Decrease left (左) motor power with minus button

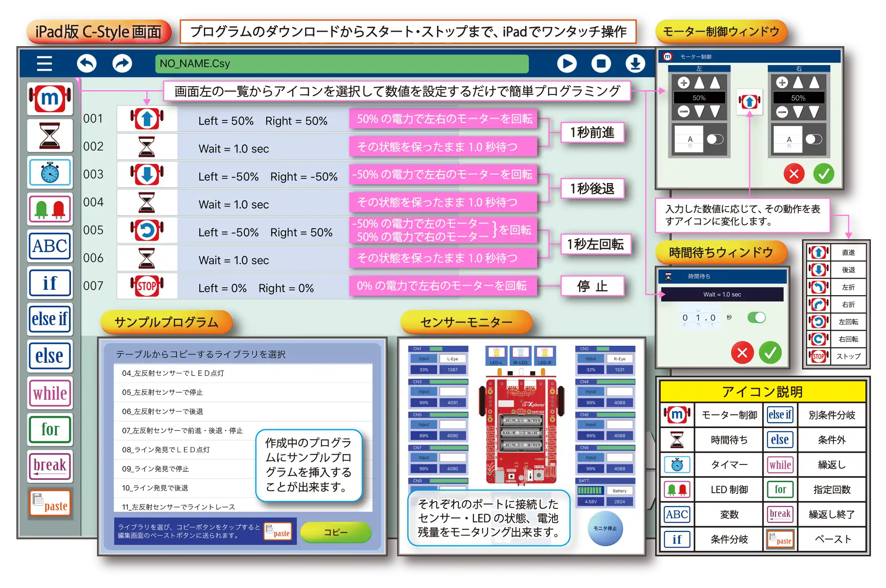pyautogui.click(x=684, y=112)
